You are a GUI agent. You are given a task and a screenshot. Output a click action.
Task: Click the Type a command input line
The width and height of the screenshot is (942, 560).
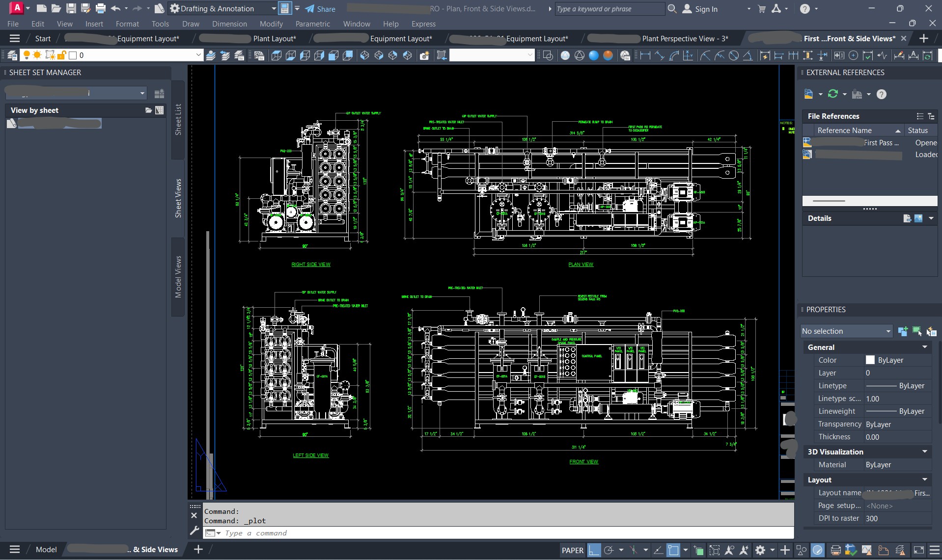pyautogui.click(x=499, y=533)
